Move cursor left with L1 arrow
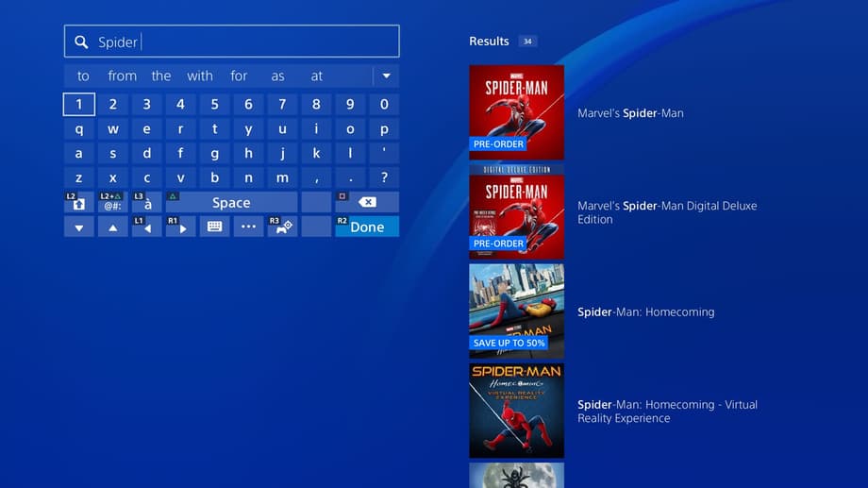The height and width of the screenshot is (488, 868). tap(146, 227)
